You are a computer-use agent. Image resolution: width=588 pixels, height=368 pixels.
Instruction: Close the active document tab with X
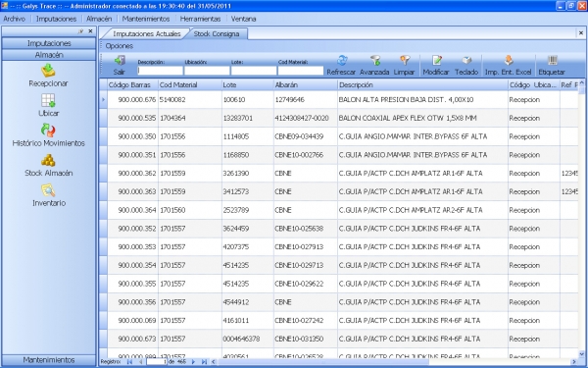click(581, 33)
